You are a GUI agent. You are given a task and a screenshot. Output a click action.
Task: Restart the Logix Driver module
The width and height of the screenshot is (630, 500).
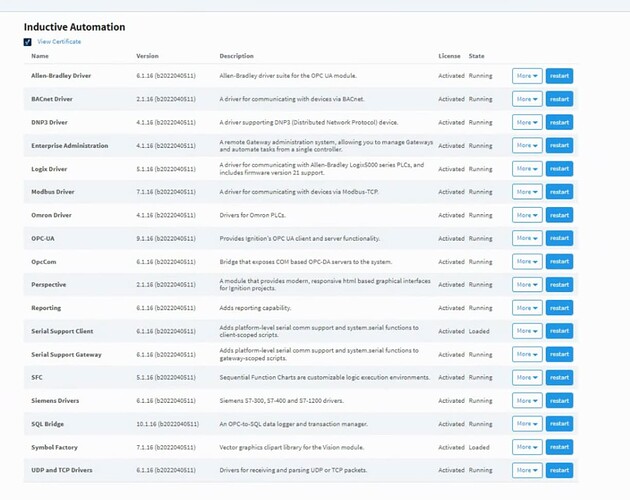(x=559, y=169)
